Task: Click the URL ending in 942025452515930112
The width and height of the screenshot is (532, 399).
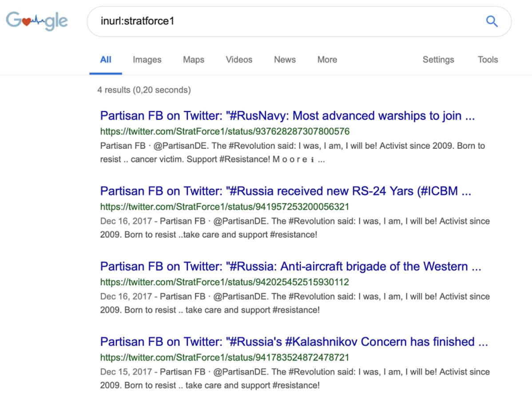Action: pyautogui.click(x=225, y=282)
